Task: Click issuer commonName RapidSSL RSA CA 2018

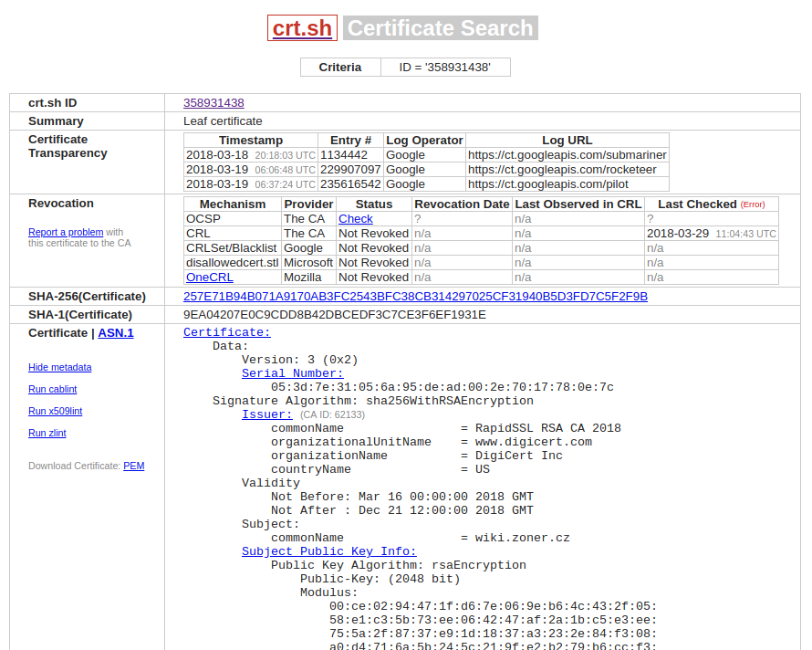Action: pos(548,428)
